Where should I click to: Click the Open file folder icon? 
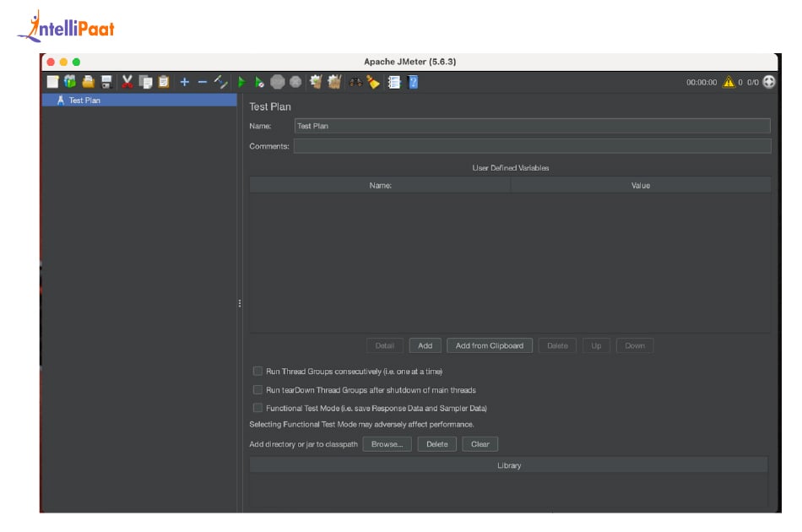coord(88,82)
